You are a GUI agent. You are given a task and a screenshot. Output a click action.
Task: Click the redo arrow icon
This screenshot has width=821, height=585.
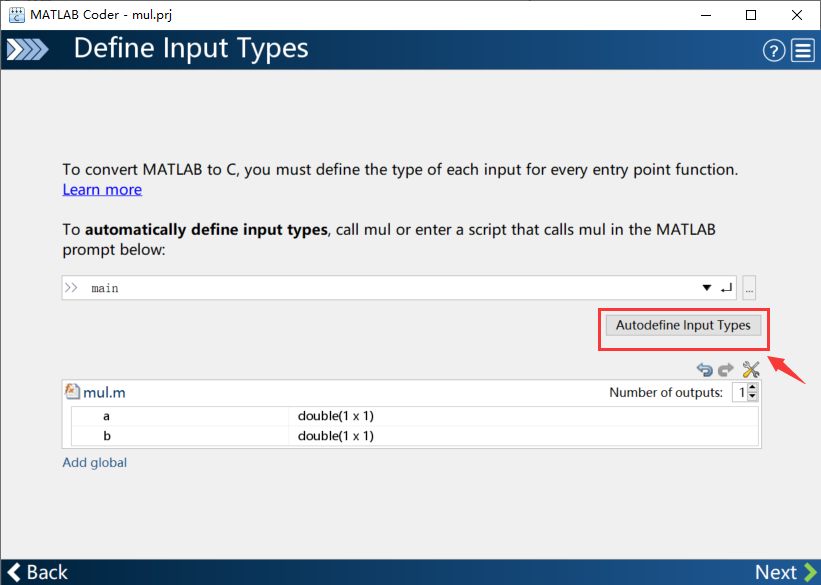(x=725, y=370)
